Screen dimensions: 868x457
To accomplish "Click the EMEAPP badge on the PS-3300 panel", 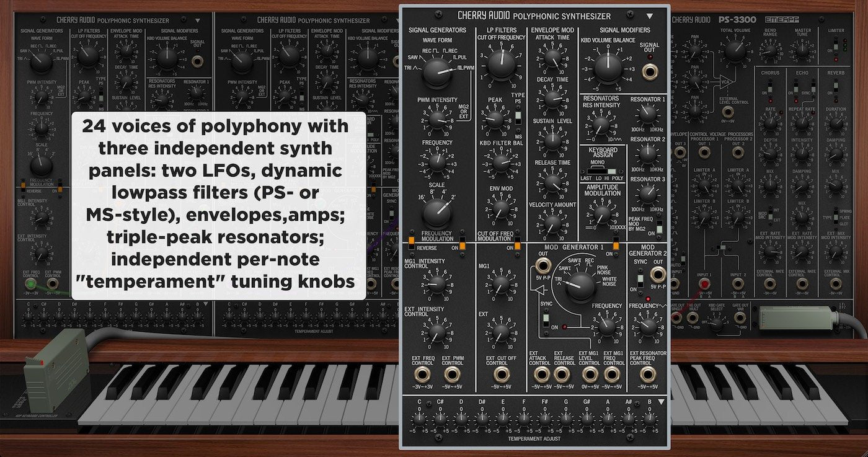I will tap(782, 19).
